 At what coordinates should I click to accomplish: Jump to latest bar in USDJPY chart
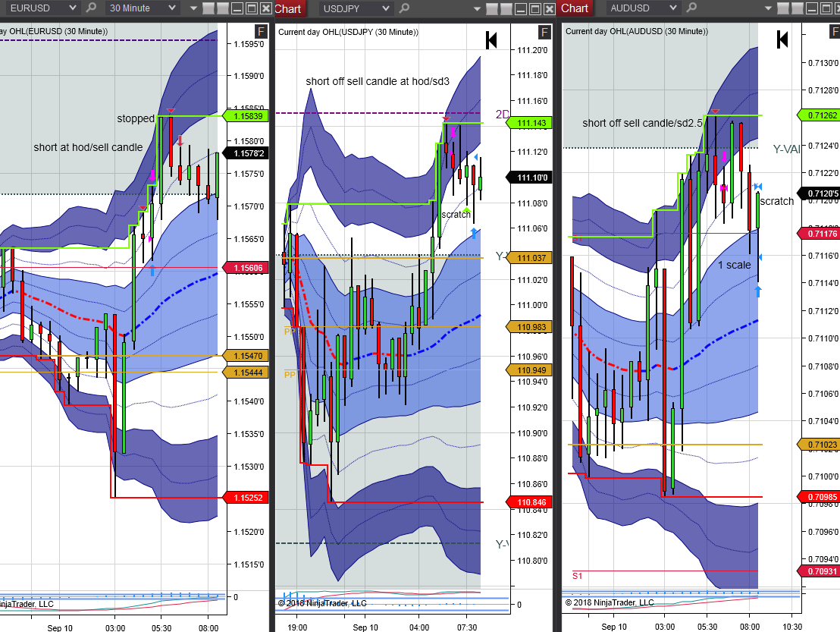click(x=491, y=40)
